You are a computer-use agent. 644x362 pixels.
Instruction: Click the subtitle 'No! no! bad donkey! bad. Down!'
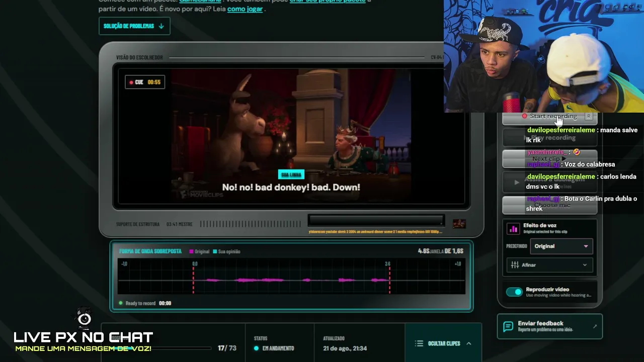291,187
